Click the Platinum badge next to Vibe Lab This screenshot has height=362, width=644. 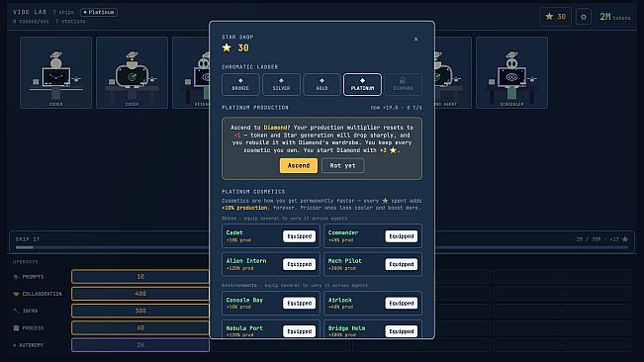pos(99,12)
